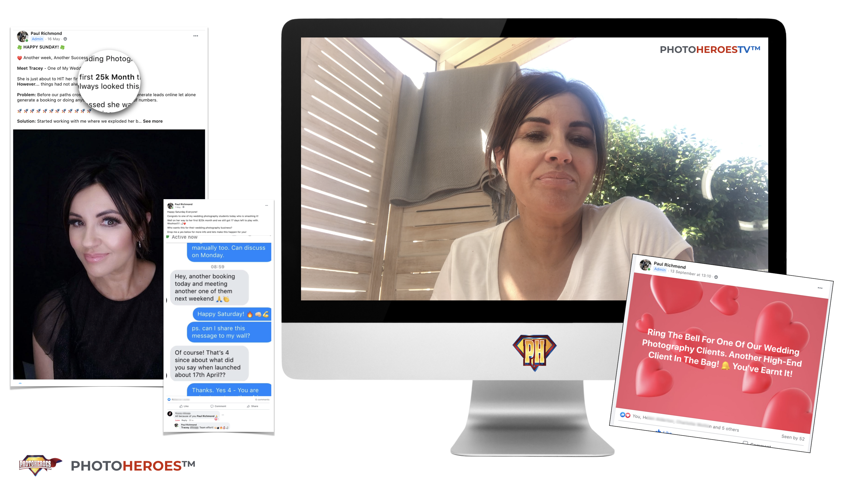The height and width of the screenshot is (489, 868).
Task: Click See more on the 16 May post
Action: click(153, 121)
